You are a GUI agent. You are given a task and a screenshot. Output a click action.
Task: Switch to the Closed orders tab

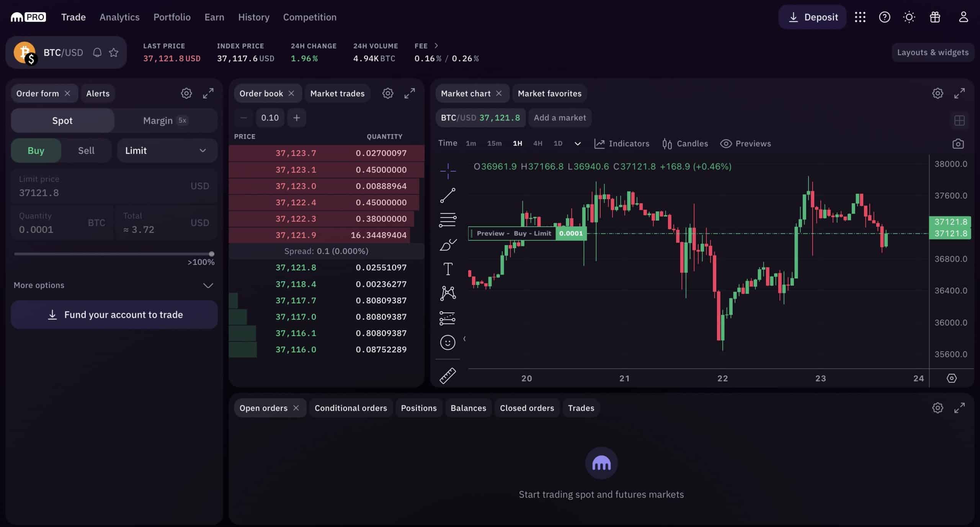point(527,408)
